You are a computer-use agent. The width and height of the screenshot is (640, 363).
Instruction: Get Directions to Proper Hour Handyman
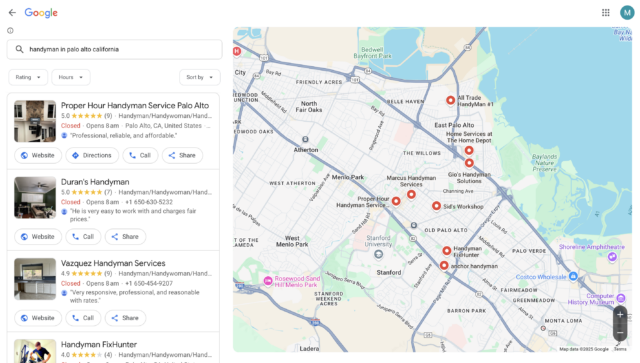(92, 155)
